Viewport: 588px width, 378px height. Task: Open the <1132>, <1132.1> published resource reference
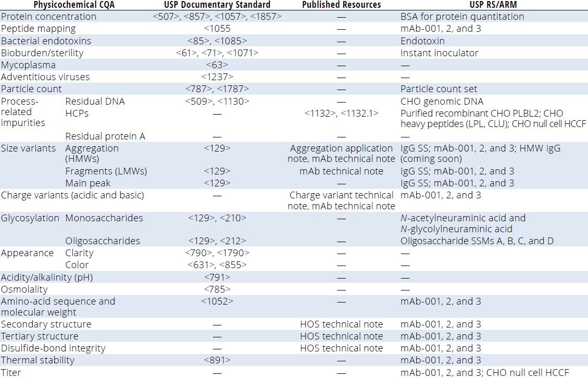click(341, 113)
